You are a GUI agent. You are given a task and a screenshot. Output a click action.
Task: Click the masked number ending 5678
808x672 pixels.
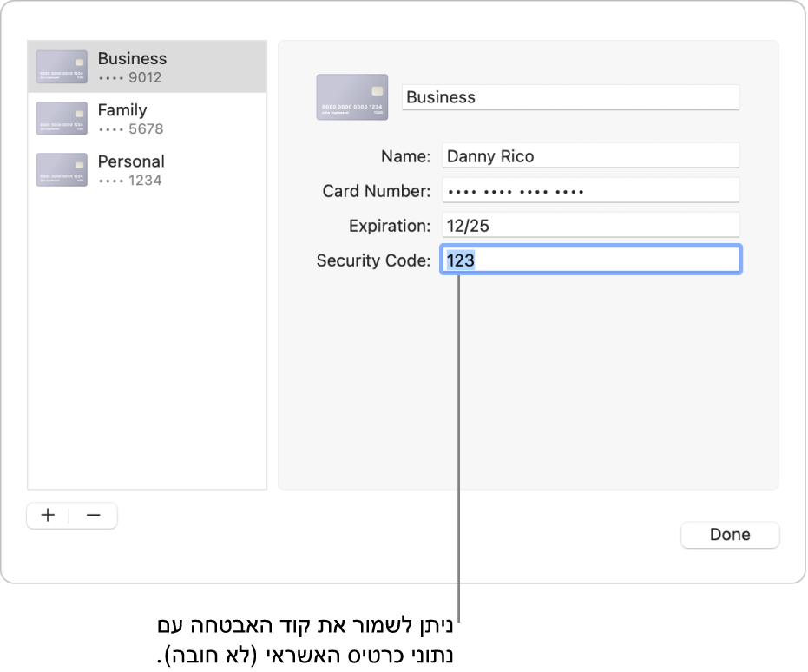tap(131, 128)
